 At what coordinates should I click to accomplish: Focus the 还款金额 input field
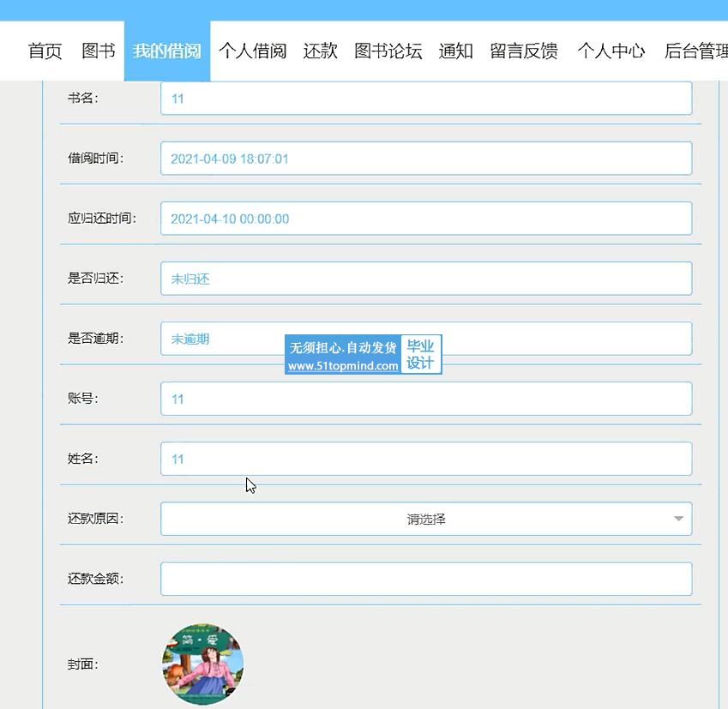point(426,579)
